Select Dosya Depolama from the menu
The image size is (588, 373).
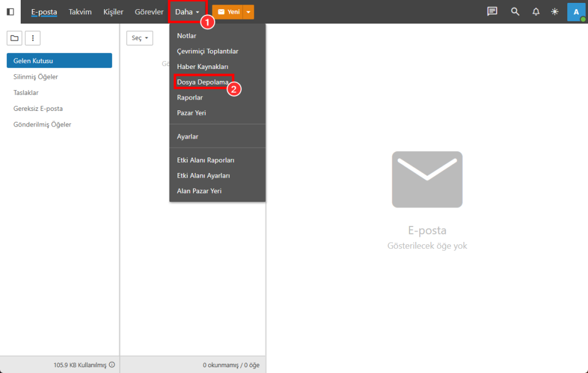pos(202,82)
